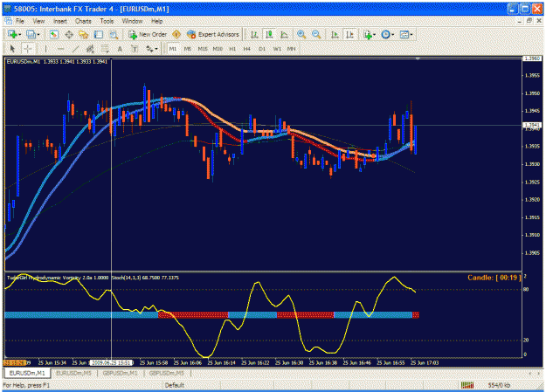This screenshot has height=392, width=546.
Task: Select the D1 timeframe button
Action: (262, 49)
